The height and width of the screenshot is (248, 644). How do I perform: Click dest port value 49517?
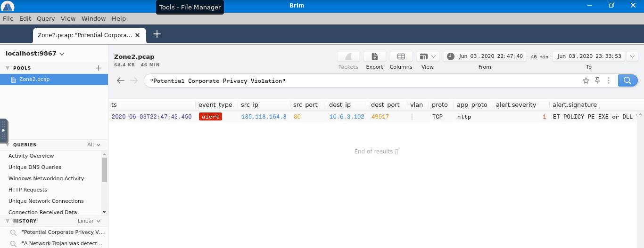point(380,117)
